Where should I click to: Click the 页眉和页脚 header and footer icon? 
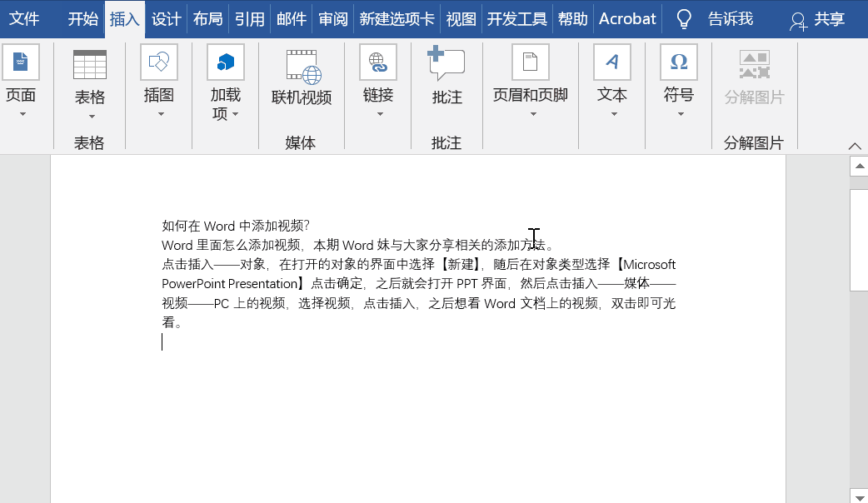(x=531, y=62)
